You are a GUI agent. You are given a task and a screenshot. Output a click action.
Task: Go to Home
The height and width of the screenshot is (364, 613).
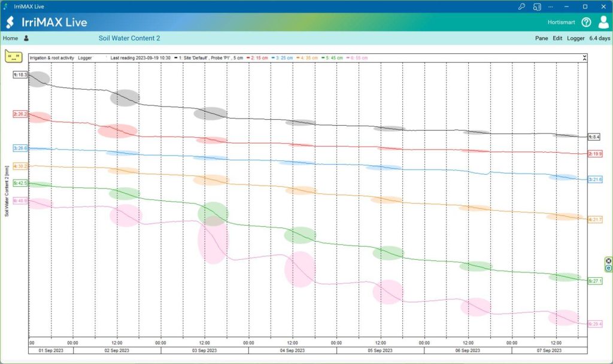tap(10, 38)
